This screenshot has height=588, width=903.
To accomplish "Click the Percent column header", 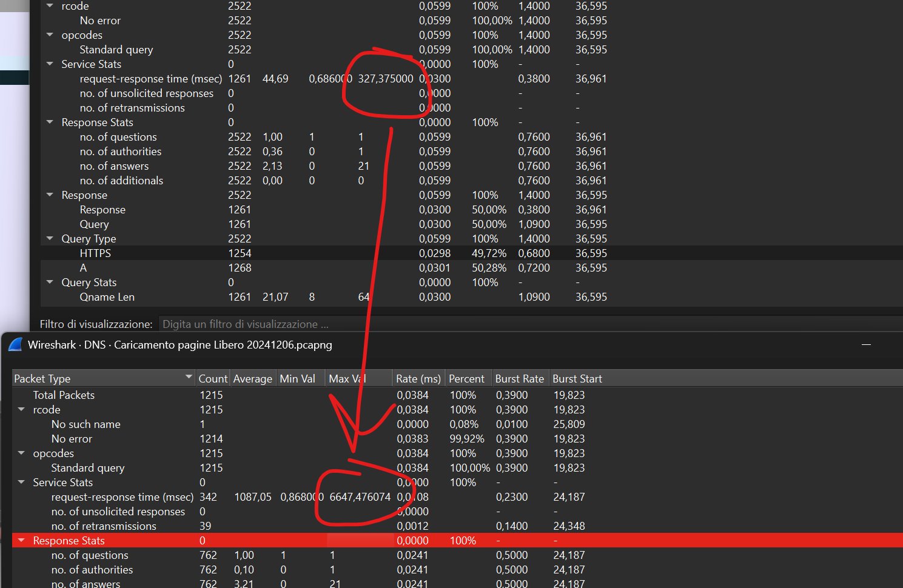I will coord(466,379).
